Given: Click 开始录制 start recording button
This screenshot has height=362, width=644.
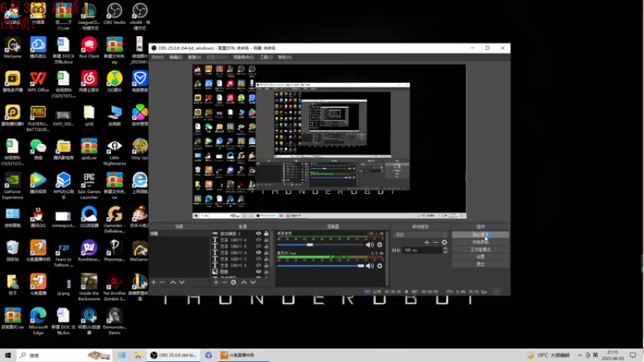Looking at the screenshot, I should click(x=481, y=242).
